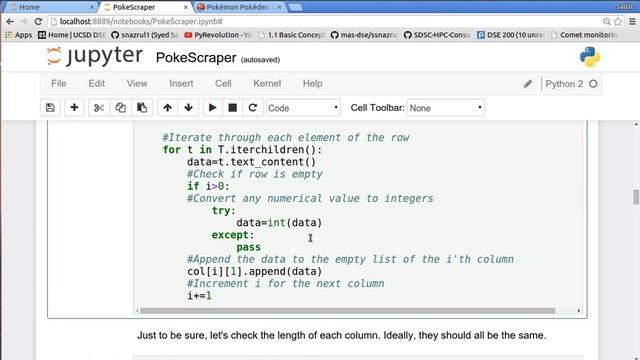Cut selected cell with the scissors icon
Image resolution: width=640 pixels, height=360 pixels.
click(x=99, y=108)
